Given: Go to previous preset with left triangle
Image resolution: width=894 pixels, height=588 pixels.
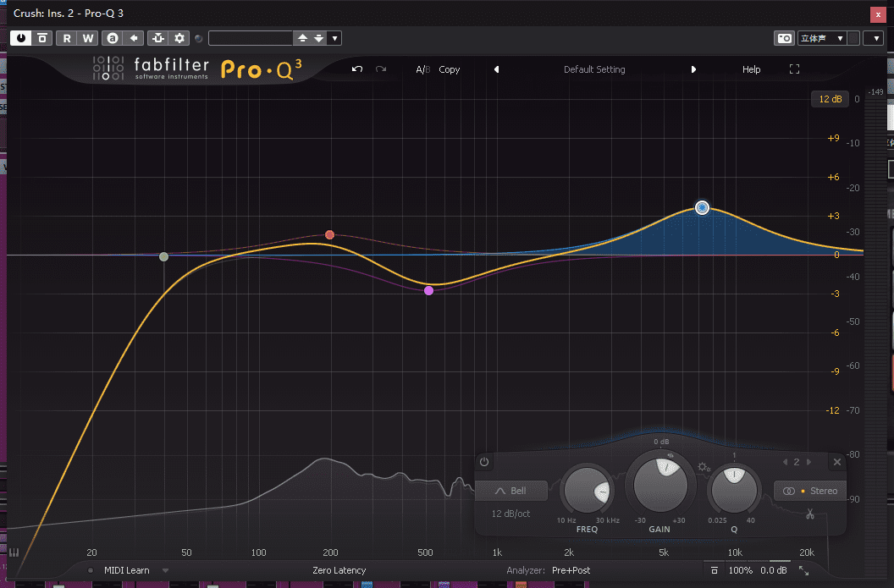Looking at the screenshot, I should tap(497, 69).
